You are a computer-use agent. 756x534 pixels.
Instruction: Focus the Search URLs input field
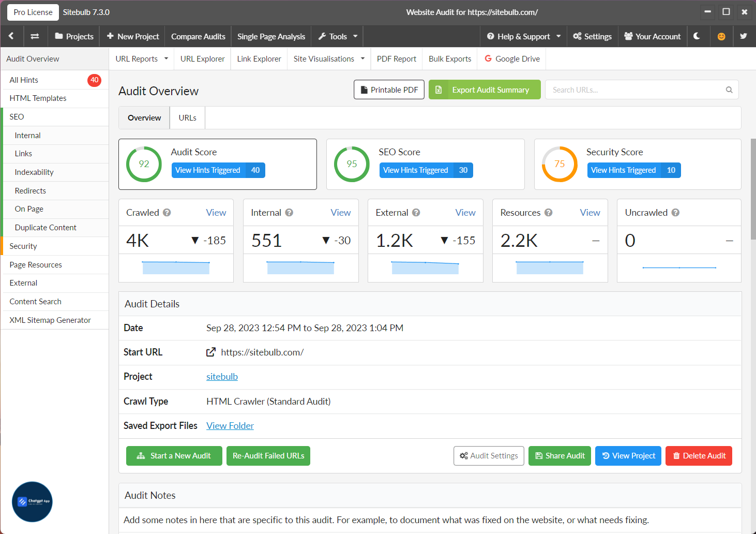pyautogui.click(x=642, y=90)
